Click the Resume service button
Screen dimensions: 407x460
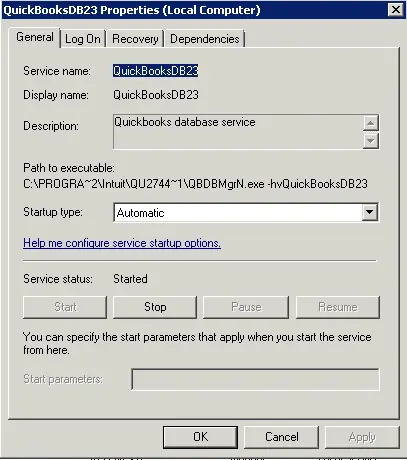338,307
